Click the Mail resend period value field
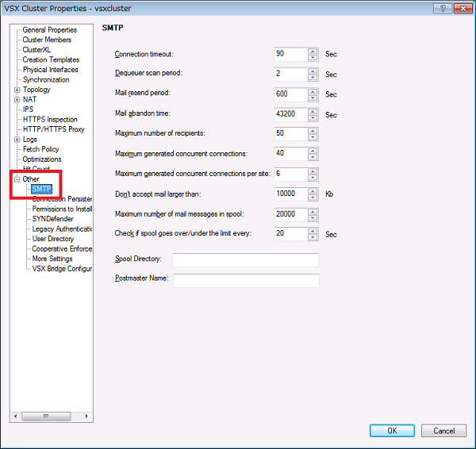 click(x=291, y=94)
